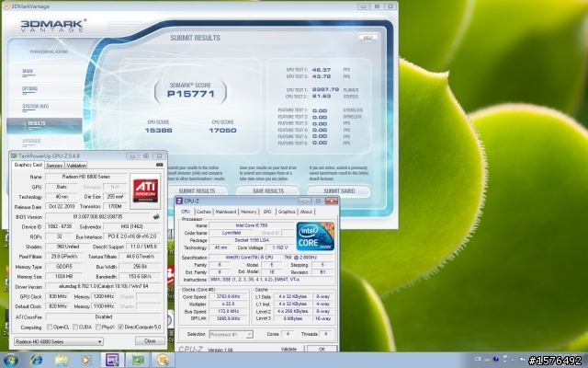The image size is (588, 368).
Task: Toggle the PhysX checkbox in GPU-Z
Action: 98,328
